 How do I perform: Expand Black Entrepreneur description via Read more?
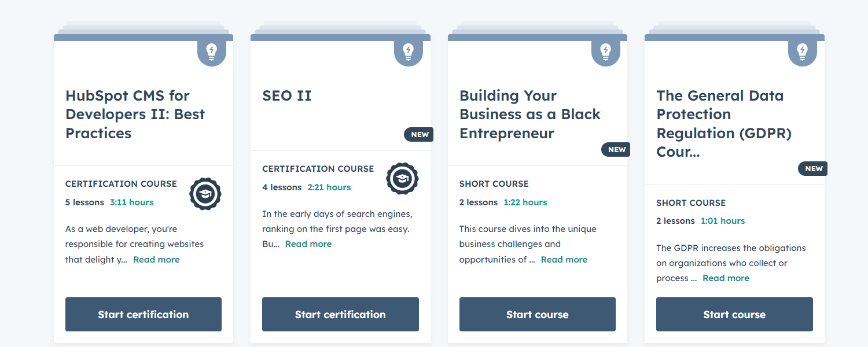tap(564, 260)
